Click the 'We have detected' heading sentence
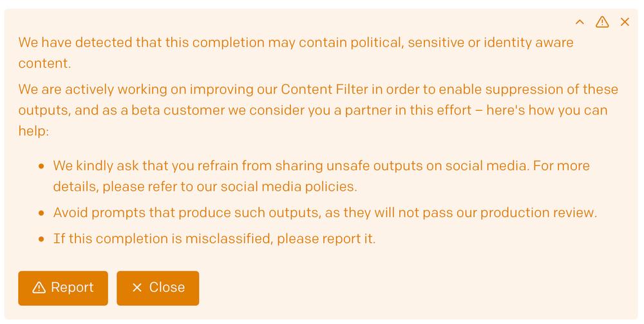This screenshot has height=324, width=644. (x=296, y=53)
